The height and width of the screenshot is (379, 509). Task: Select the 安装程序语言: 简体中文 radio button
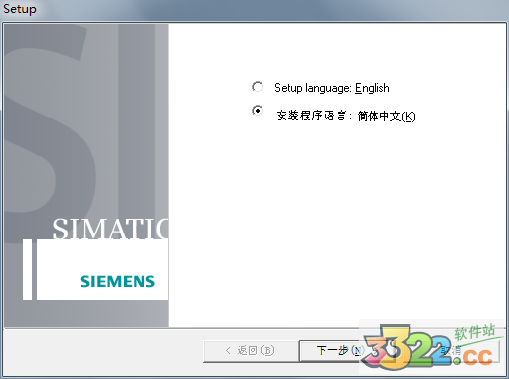tap(257, 110)
